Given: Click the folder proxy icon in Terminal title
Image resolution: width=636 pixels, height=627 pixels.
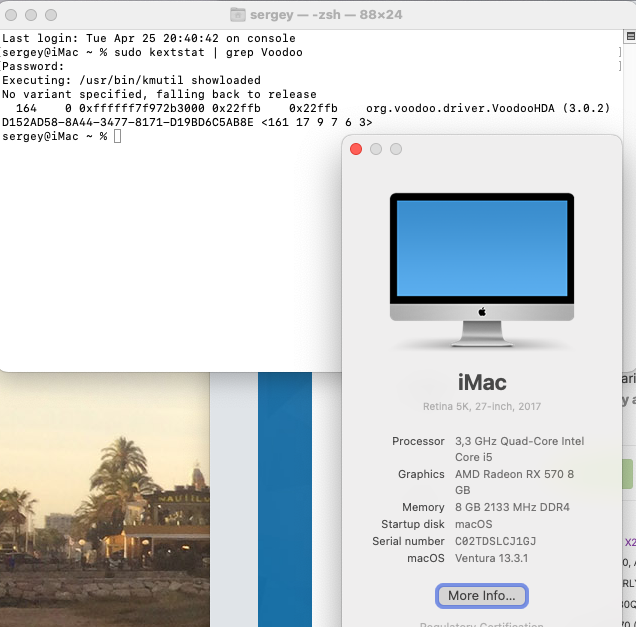Looking at the screenshot, I should (x=238, y=15).
